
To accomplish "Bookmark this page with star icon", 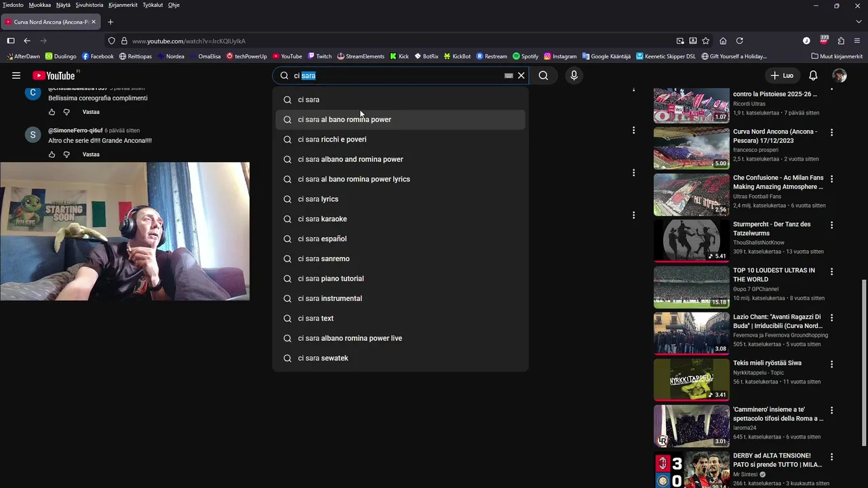I will click(706, 41).
